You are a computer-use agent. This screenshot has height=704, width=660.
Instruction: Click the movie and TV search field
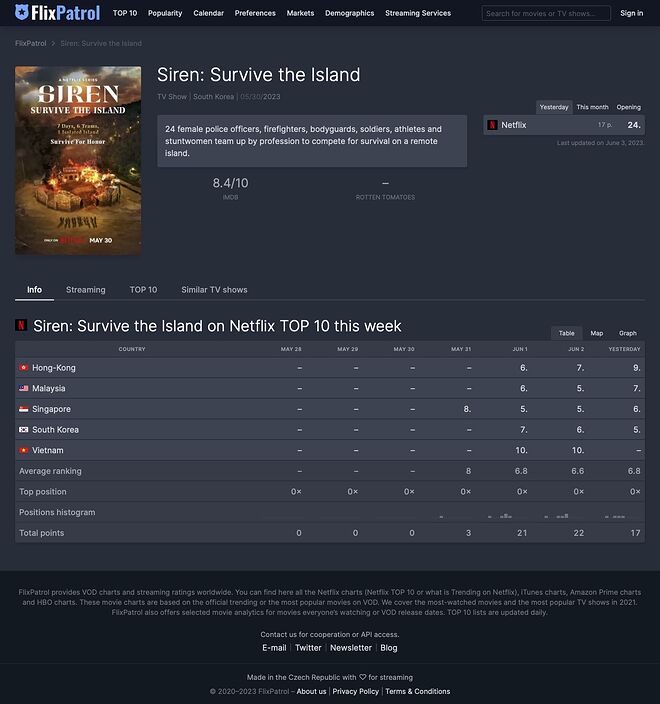546,13
